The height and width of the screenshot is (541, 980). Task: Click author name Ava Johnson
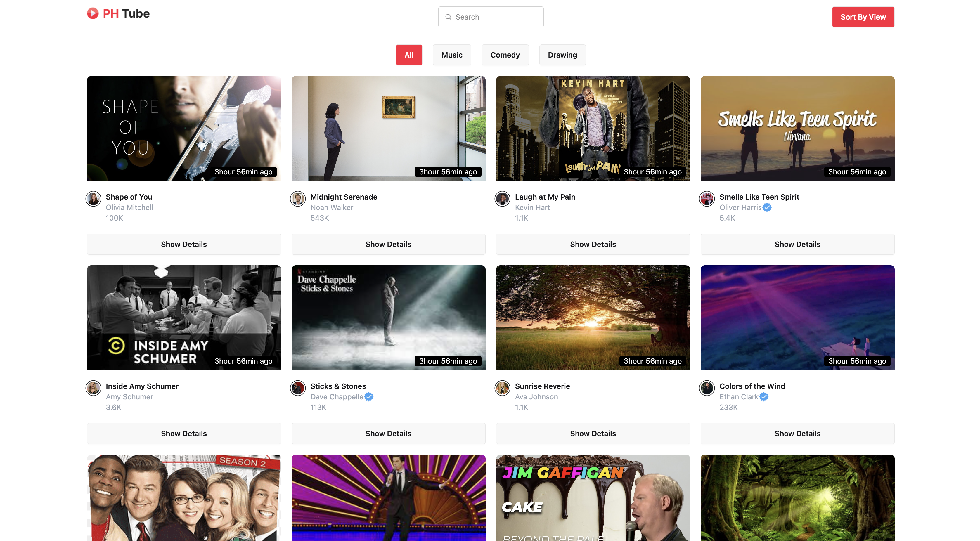536,397
